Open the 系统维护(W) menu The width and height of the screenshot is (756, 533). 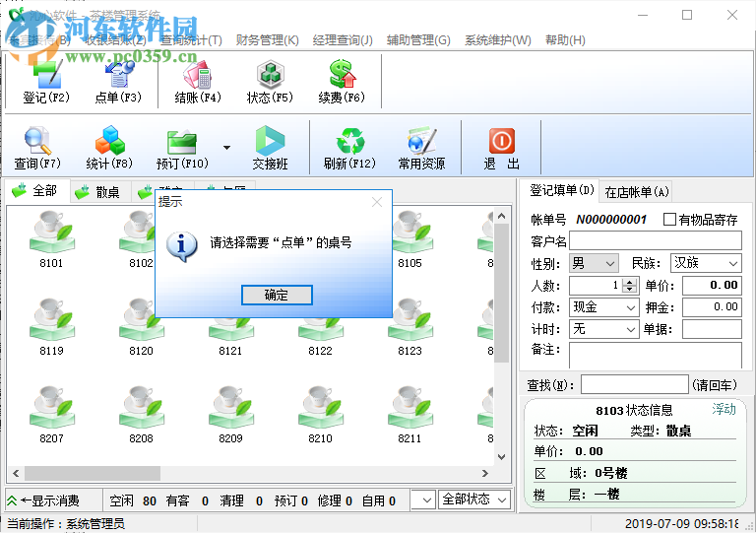(x=497, y=40)
